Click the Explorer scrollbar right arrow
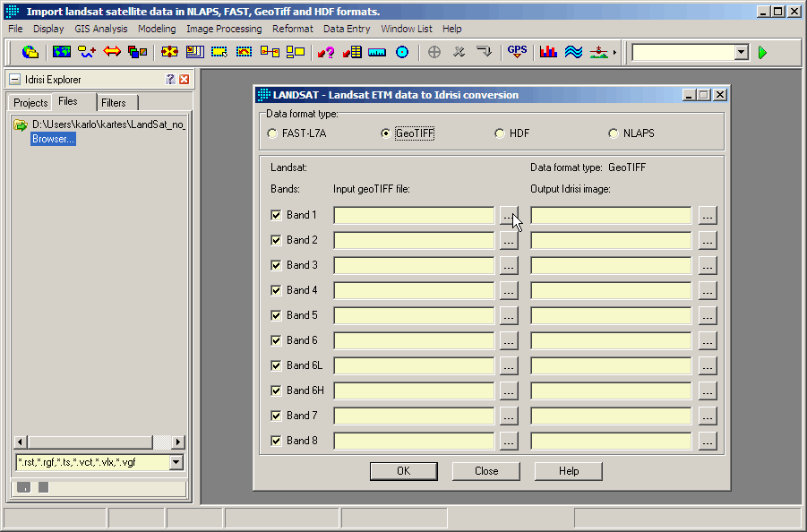Image resolution: width=807 pixels, height=532 pixels. (x=178, y=442)
